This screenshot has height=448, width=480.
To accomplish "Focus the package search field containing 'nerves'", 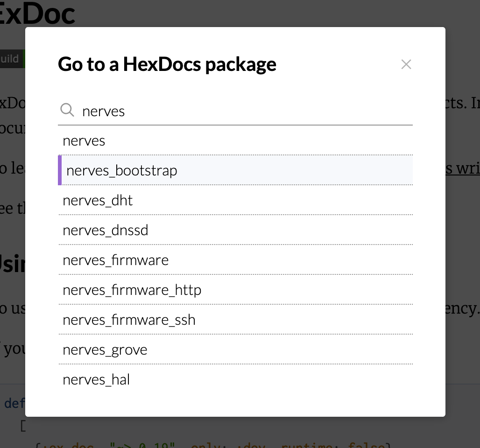I will tap(243, 111).
